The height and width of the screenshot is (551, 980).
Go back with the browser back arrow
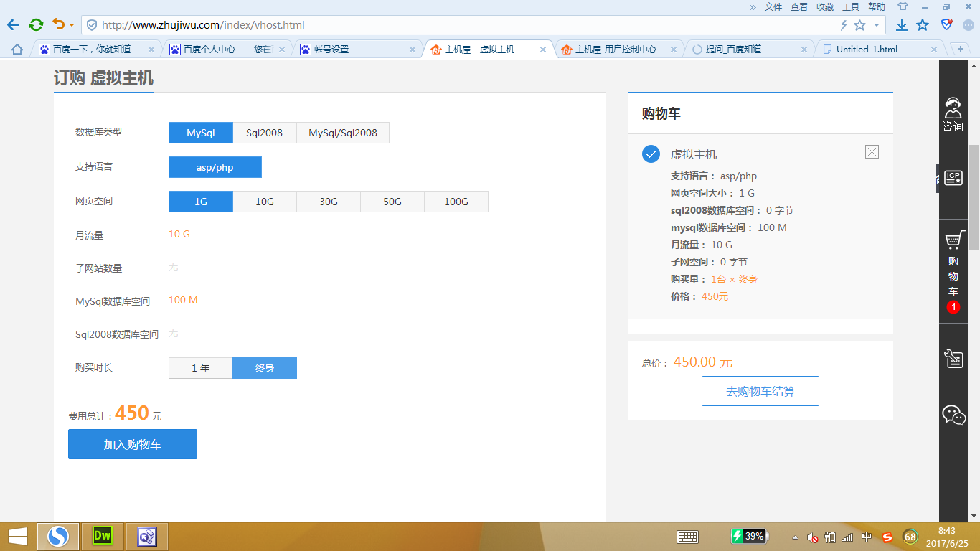(x=13, y=25)
